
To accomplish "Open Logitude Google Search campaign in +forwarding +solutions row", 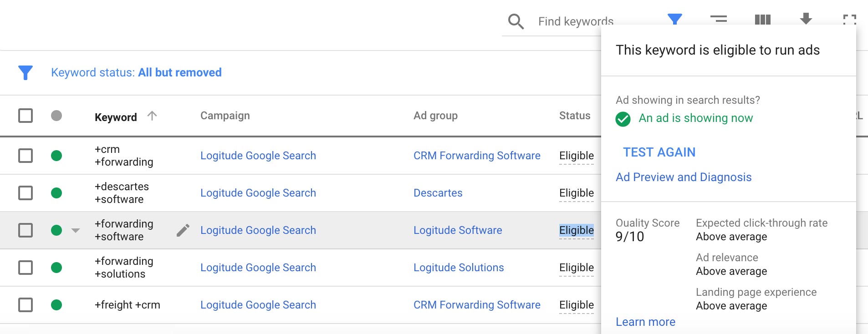I will (258, 268).
